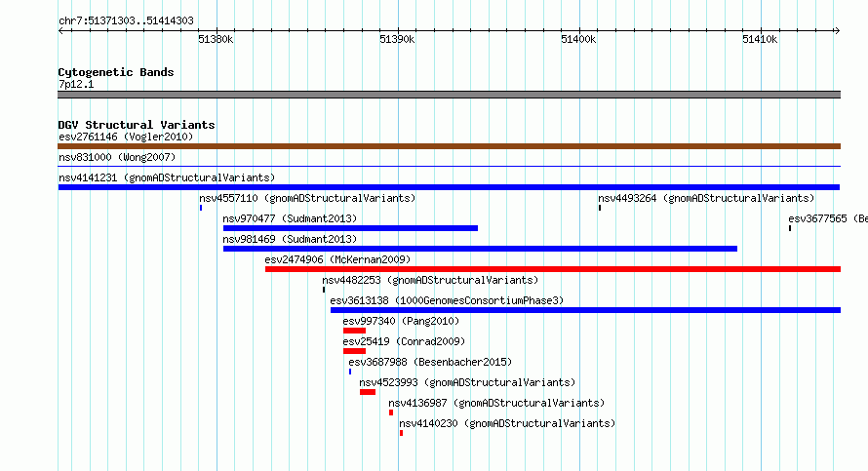Click the esv2761146 (Vogler2010) variant label
This screenshot has width=868, height=471.
click(126, 137)
